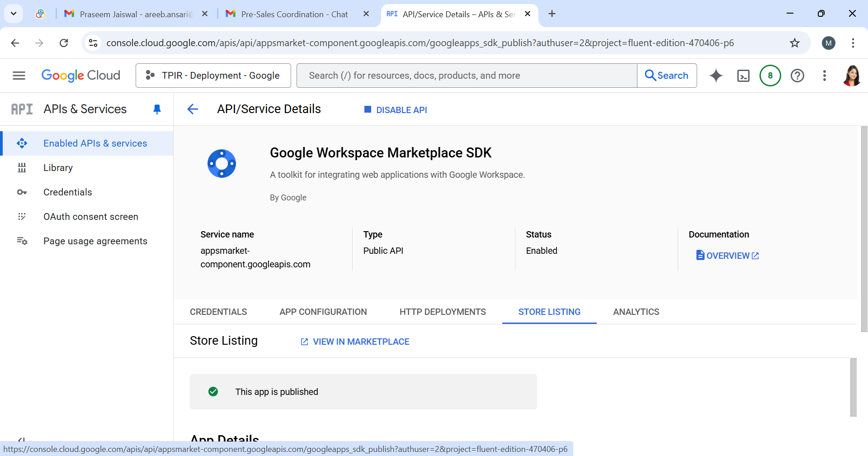The height and width of the screenshot is (456, 868).
Task: Click the Page usage agreements icon
Action: [x=22, y=241]
